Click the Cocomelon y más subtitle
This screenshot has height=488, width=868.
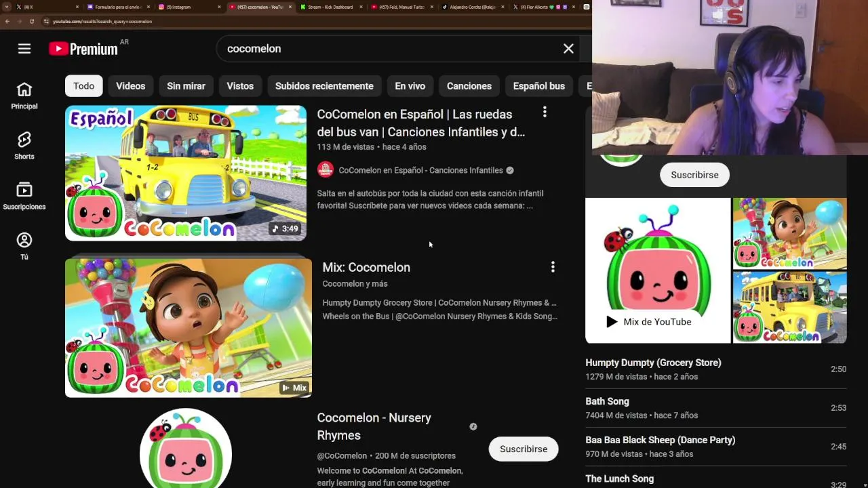355,284
